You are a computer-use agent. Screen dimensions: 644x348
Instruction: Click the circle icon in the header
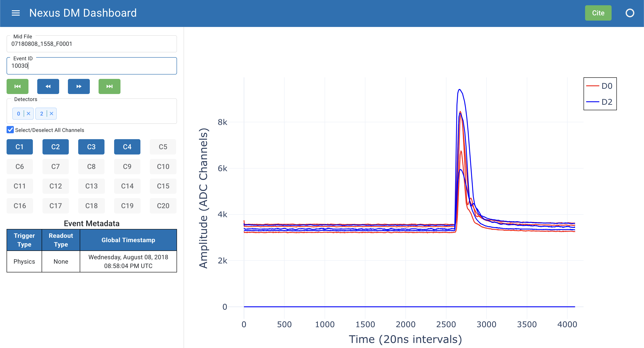pyautogui.click(x=630, y=13)
